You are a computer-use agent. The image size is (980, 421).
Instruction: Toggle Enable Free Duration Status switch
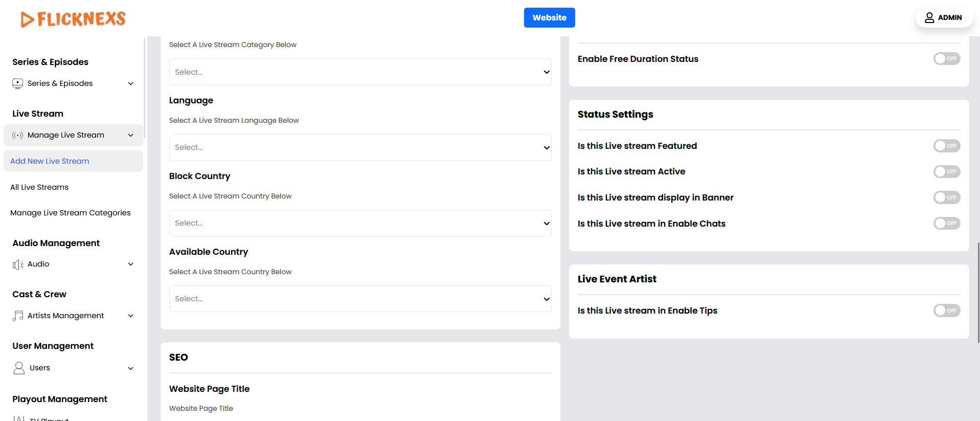click(946, 59)
